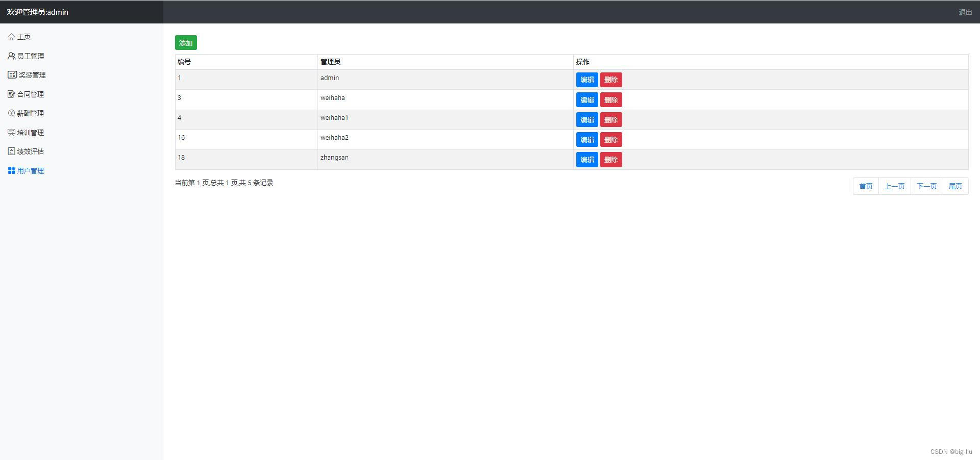
Task: Select the weihaha name cell
Action: 446,100
